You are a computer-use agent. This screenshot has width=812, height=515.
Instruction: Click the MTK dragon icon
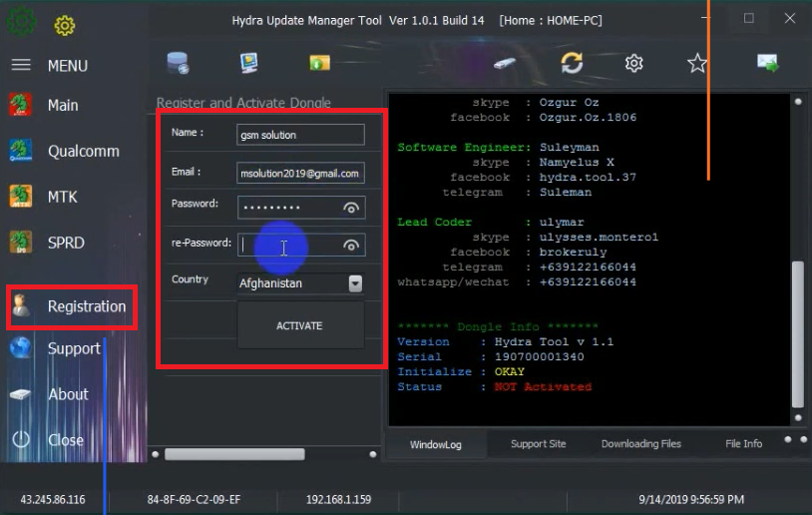[x=20, y=197]
